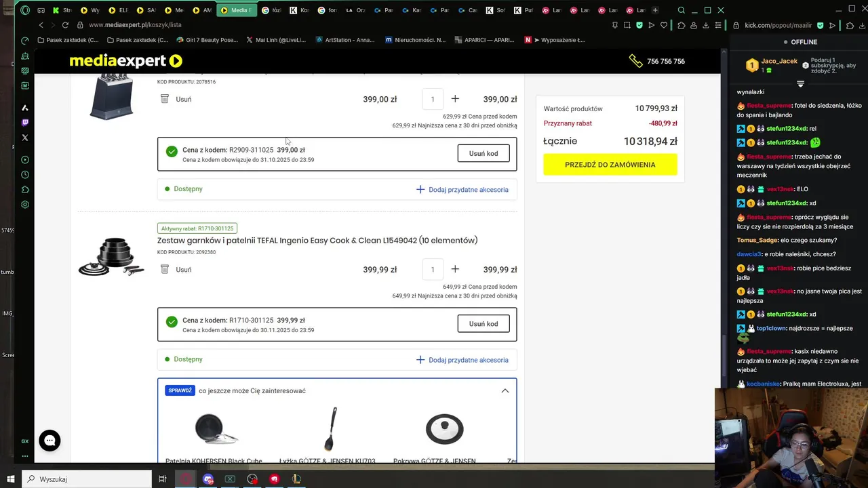Open TEFAL Ingenio Easy Cook & Clean product link
Viewport: 868px width, 488px height.
click(317, 240)
